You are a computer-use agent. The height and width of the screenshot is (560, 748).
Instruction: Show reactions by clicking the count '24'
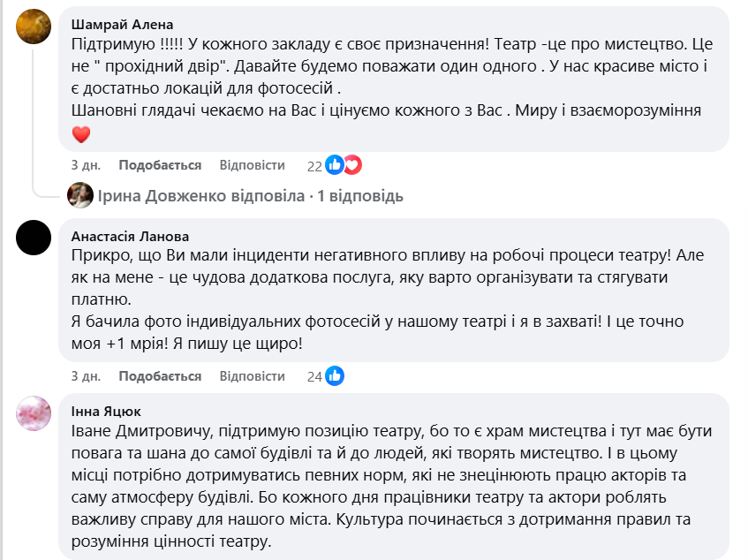coord(314,375)
